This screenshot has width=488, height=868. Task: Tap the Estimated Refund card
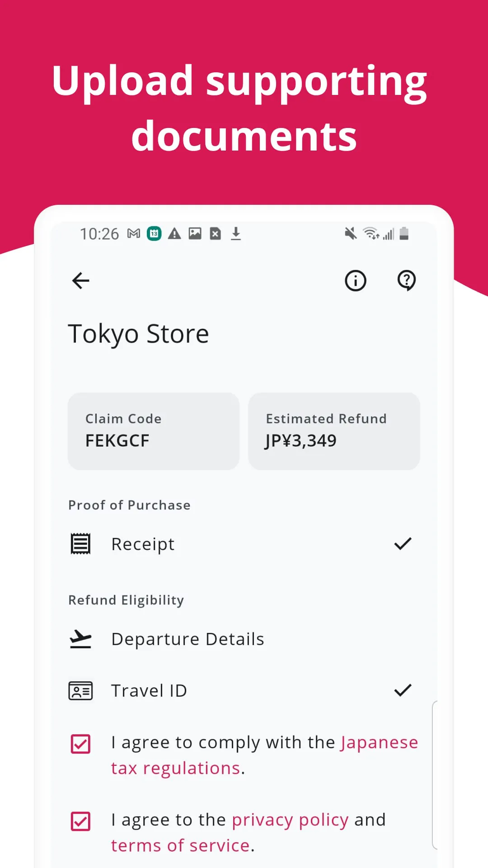[x=334, y=431]
